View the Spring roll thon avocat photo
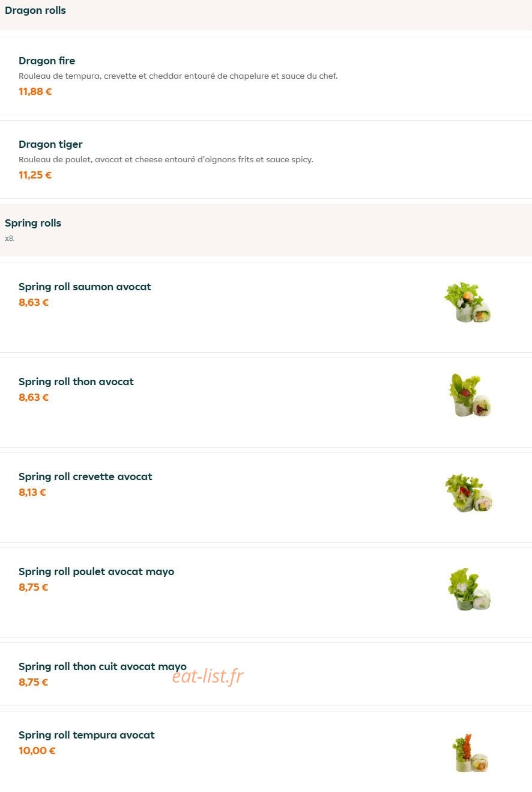 coord(470,395)
